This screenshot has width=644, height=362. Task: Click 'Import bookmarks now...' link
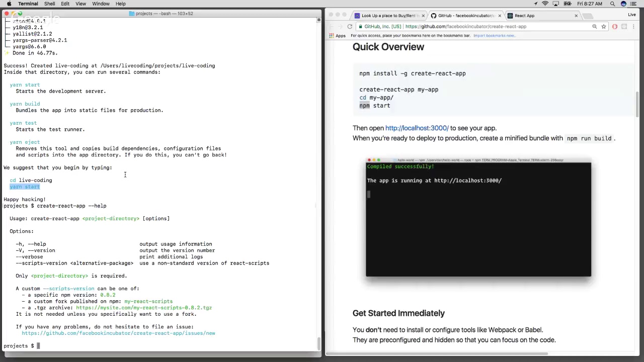495,36
